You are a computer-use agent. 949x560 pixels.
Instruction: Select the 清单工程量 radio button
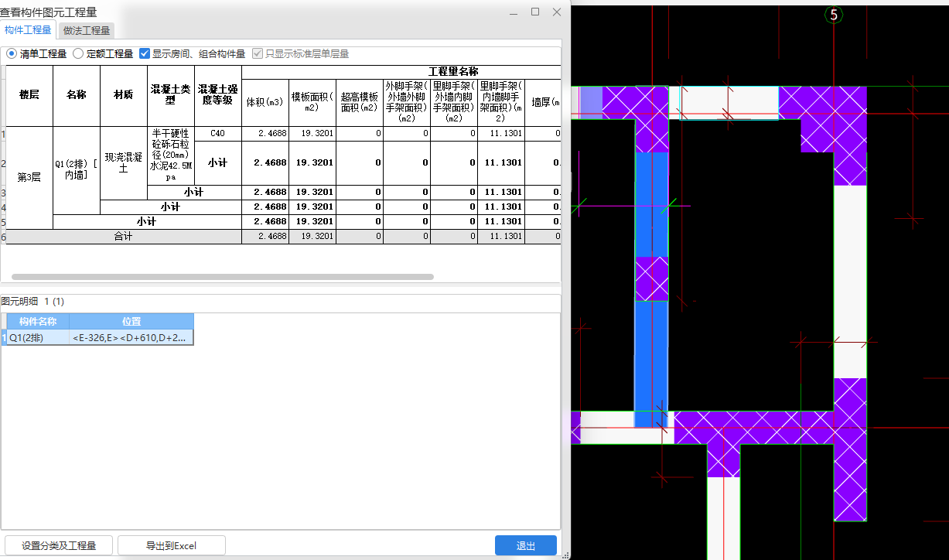point(36,54)
